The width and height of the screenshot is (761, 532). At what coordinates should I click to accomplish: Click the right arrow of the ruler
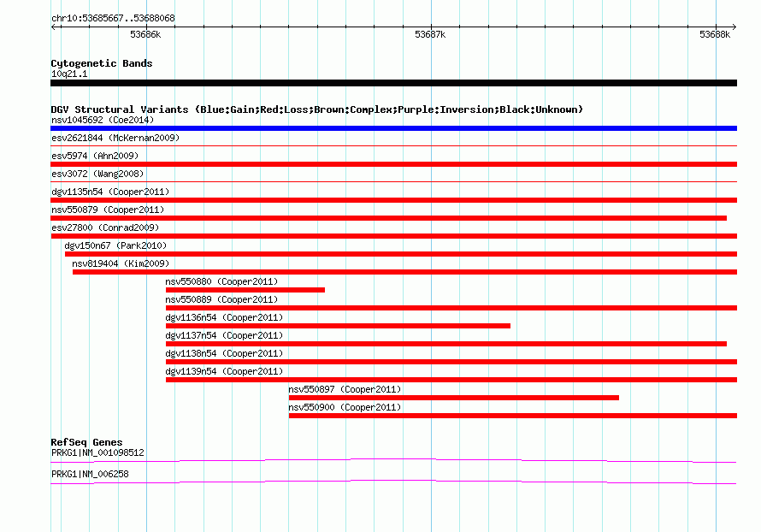tap(734, 27)
